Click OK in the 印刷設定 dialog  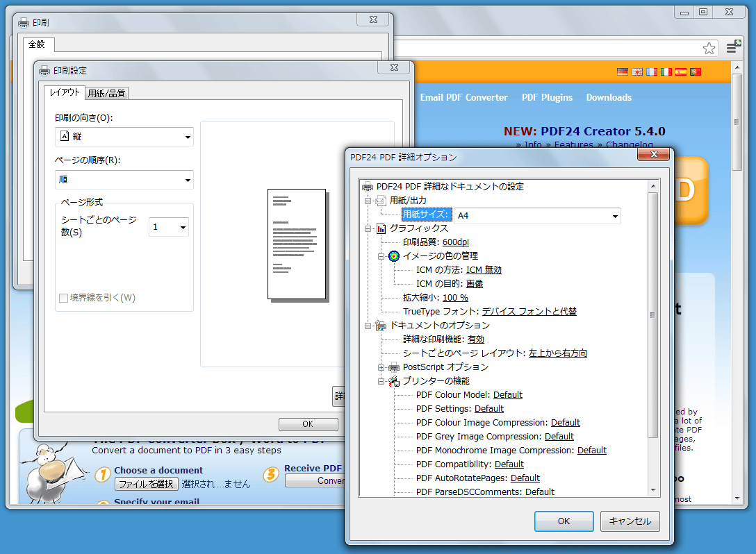pos(308,424)
